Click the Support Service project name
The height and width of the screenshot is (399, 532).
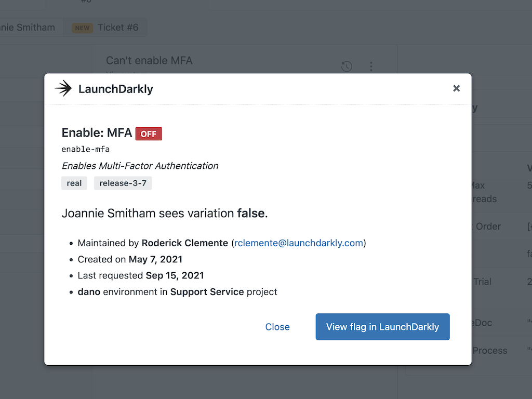point(207,292)
